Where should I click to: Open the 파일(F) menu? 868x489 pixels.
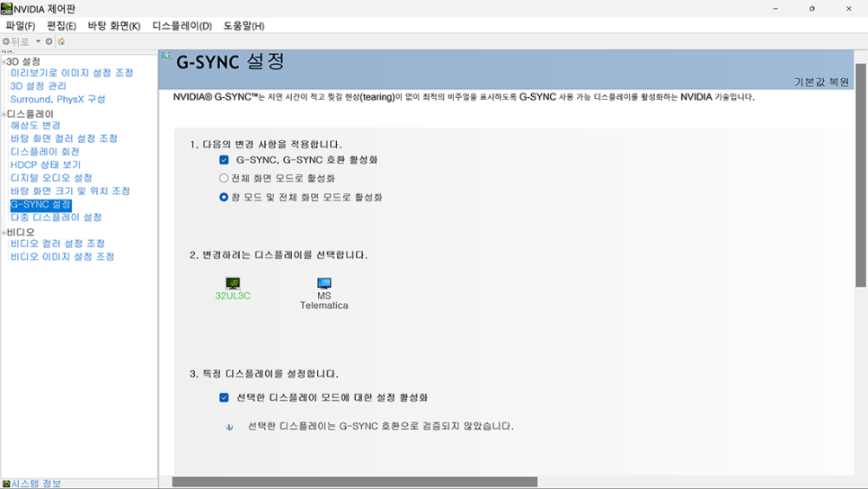(21, 26)
